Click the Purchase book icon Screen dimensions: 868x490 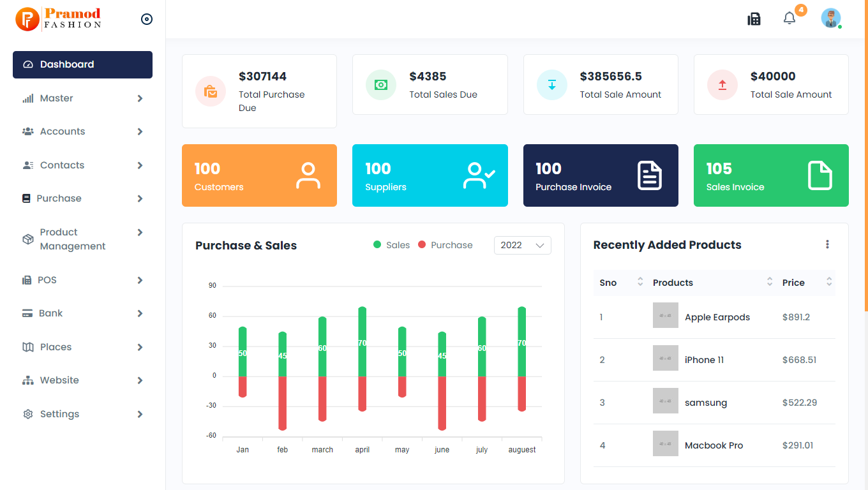26,198
